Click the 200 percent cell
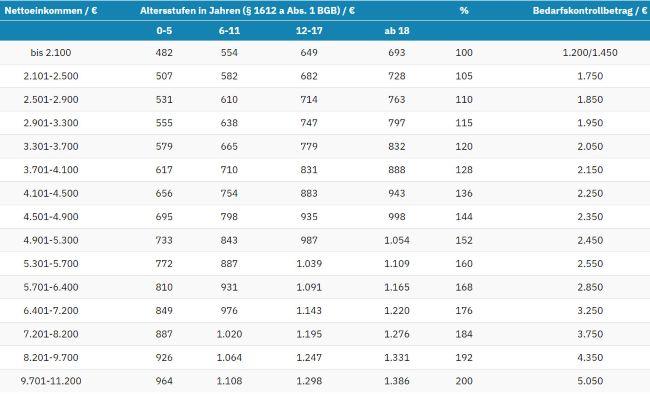The height and width of the screenshot is (394, 650). [464, 381]
